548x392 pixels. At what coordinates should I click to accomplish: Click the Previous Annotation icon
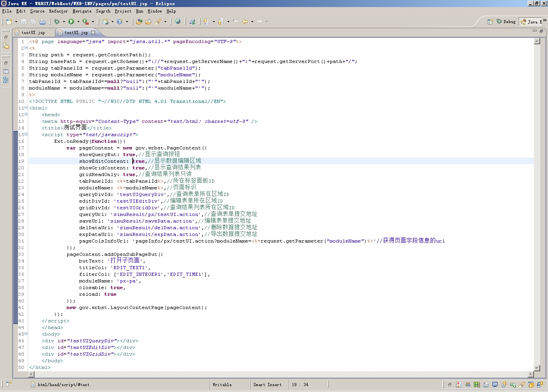220,22
